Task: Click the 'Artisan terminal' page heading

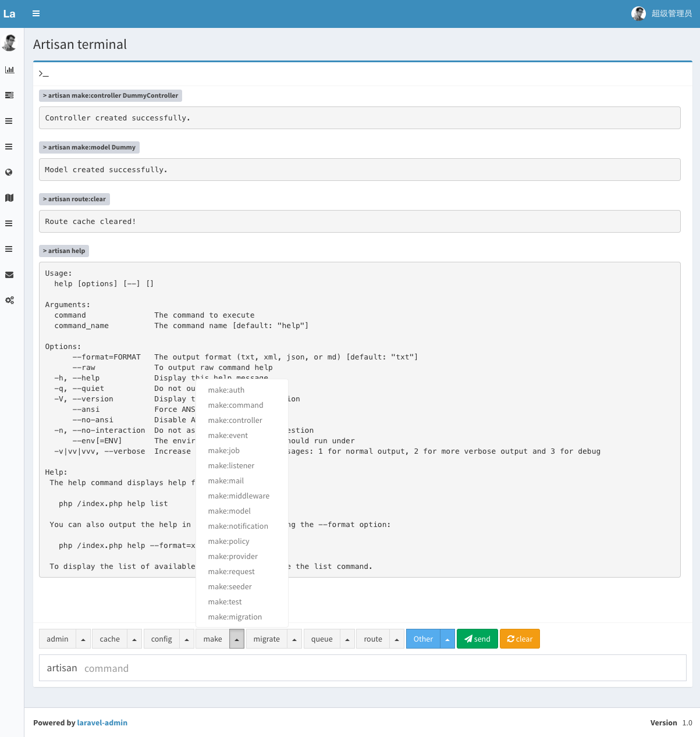Action: [x=80, y=44]
